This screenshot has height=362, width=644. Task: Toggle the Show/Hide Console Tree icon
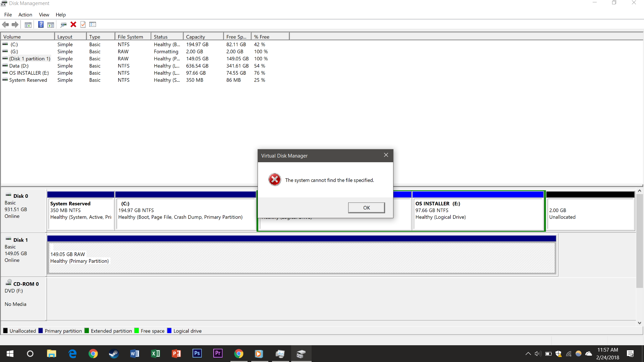tap(28, 24)
